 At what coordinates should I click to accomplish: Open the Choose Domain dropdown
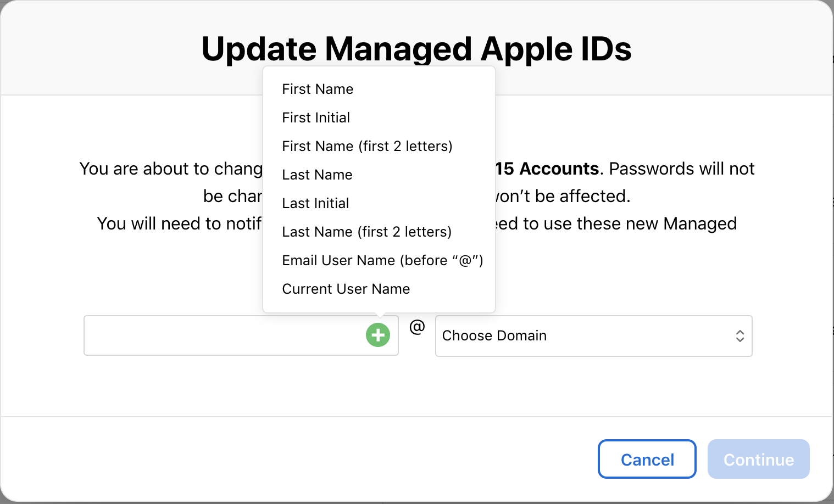pyautogui.click(x=594, y=336)
